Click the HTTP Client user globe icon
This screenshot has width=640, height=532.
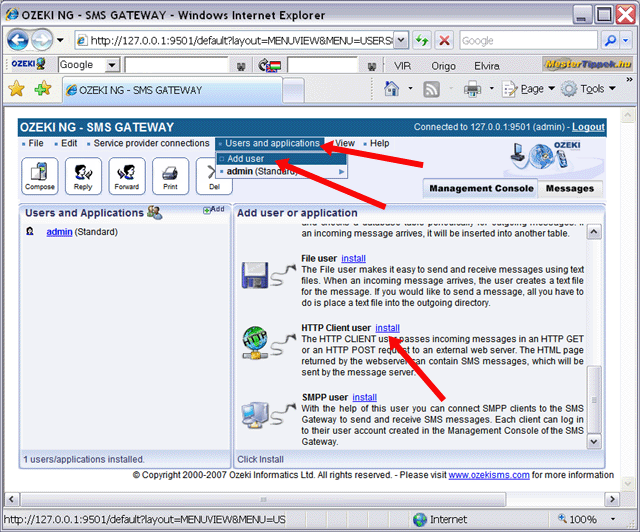(255, 342)
